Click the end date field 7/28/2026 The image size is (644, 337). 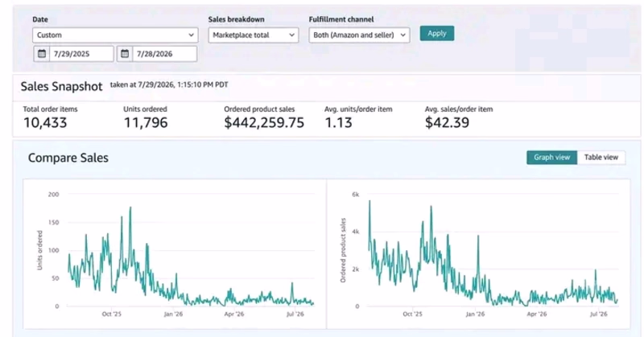pyautogui.click(x=165, y=54)
